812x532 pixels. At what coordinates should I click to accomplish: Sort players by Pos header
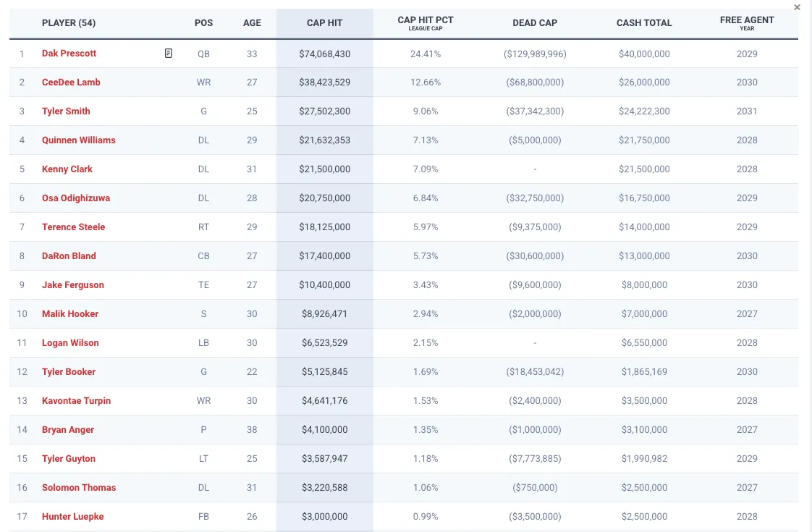tap(204, 23)
